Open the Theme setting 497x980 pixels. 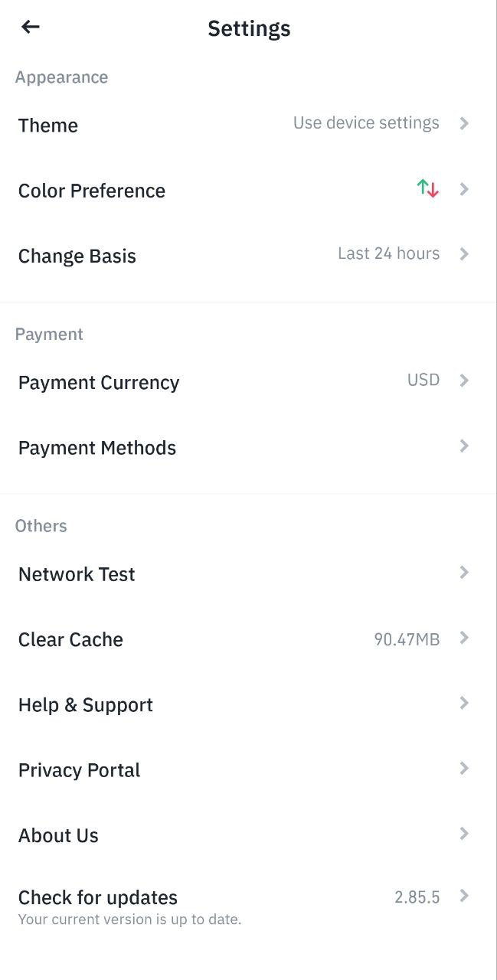point(48,126)
